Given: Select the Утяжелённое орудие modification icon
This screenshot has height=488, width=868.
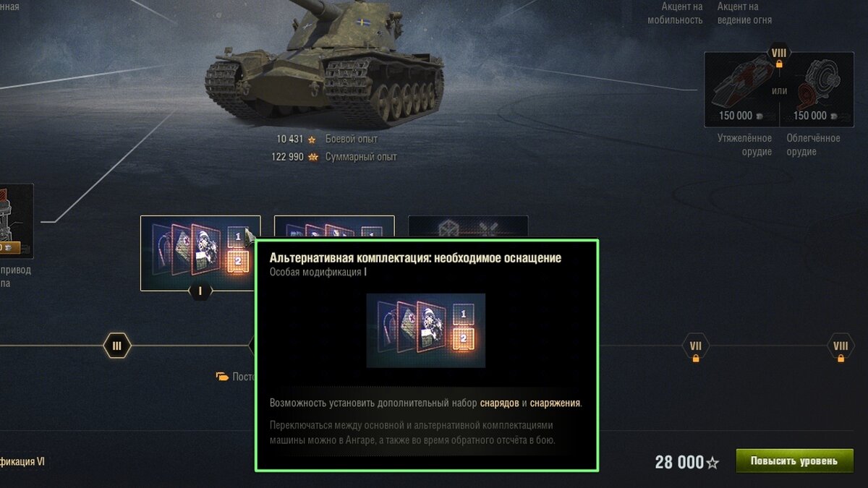Looking at the screenshot, I should coord(741,89).
